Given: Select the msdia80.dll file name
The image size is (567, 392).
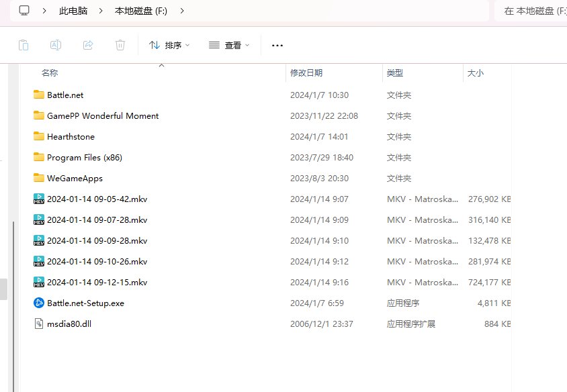Looking at the screenshot, I should click(69, 324).
